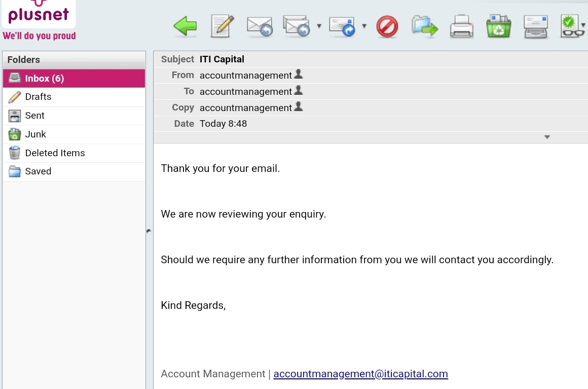Click the Inbox tray icon
The image size is (588, 389).
click(15, 78)
